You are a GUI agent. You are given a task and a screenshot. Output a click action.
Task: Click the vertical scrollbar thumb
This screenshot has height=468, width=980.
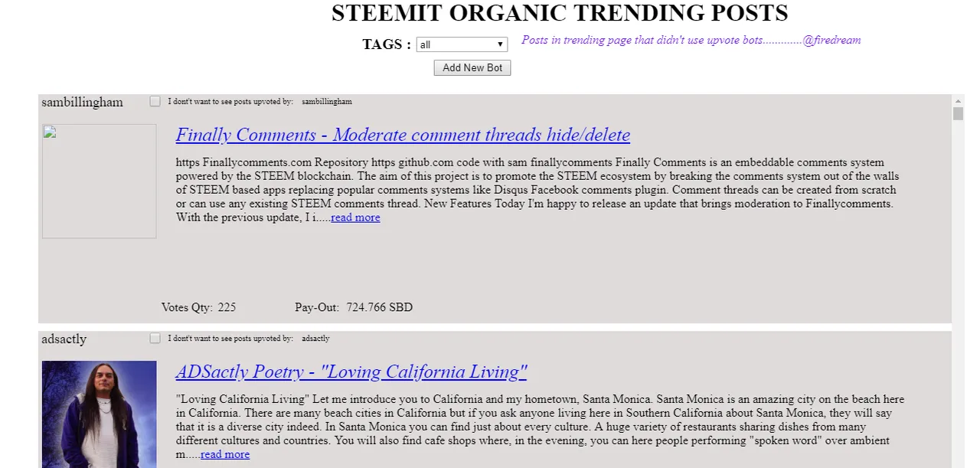pos(958,113)
